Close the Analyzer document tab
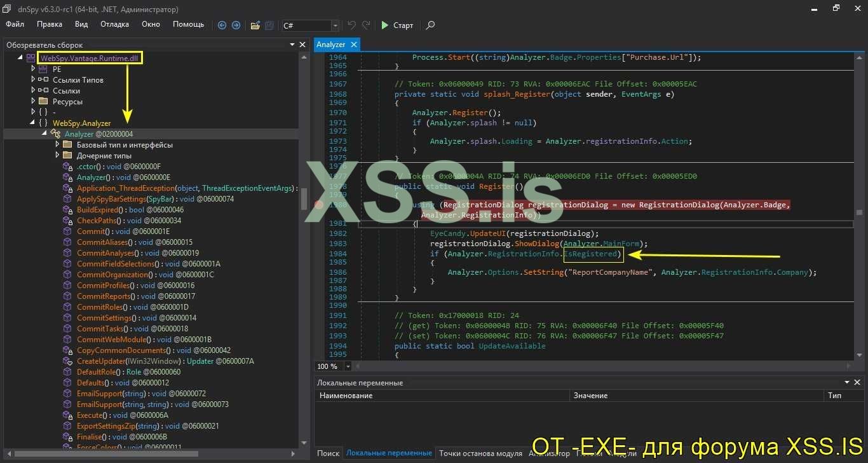The height and width of the screenshot is (463, 868). tap(353, 45)
